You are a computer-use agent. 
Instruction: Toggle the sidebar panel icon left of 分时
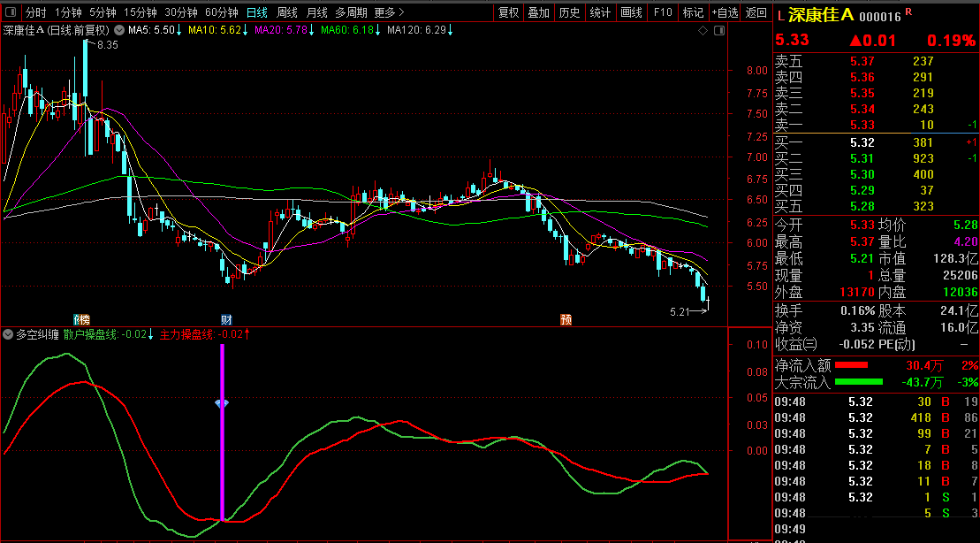[x=11, y=11]
